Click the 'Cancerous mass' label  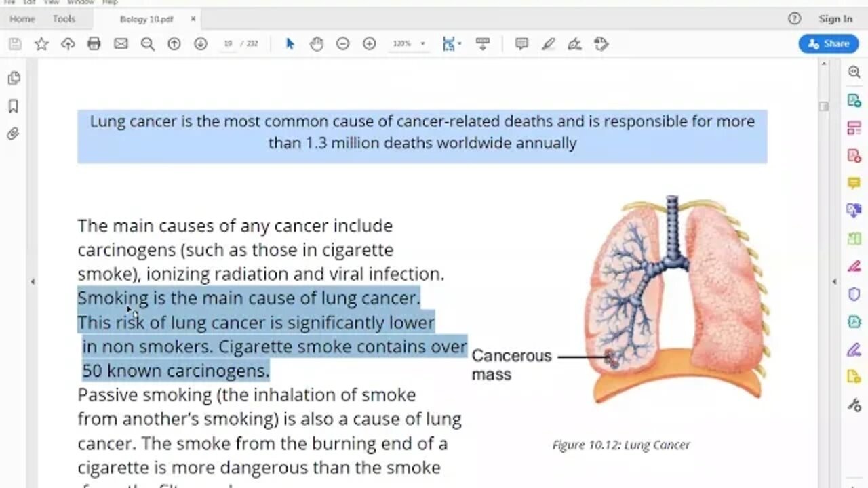[511, 365]
